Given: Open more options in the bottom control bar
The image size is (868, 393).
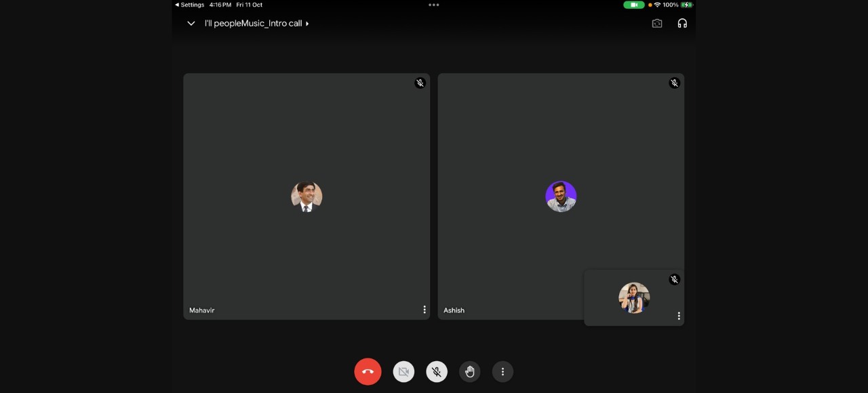Looking at the screenshot, I should pos(502,371).
